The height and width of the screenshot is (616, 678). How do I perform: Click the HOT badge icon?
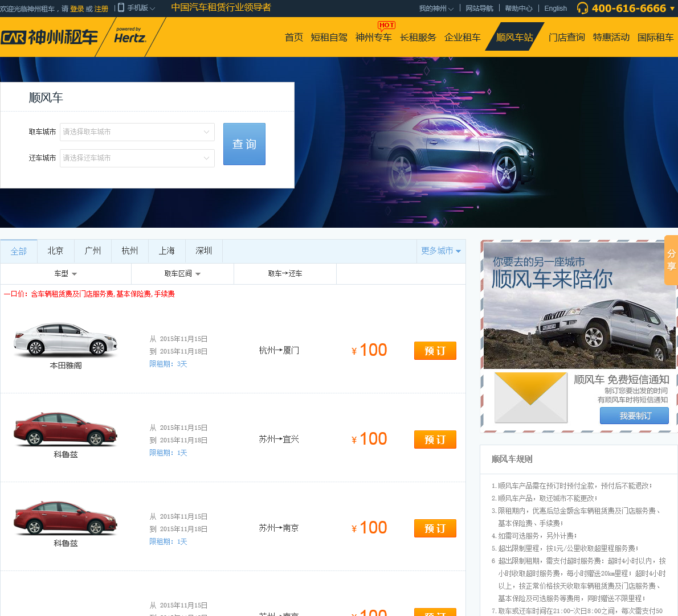(386, 26)
